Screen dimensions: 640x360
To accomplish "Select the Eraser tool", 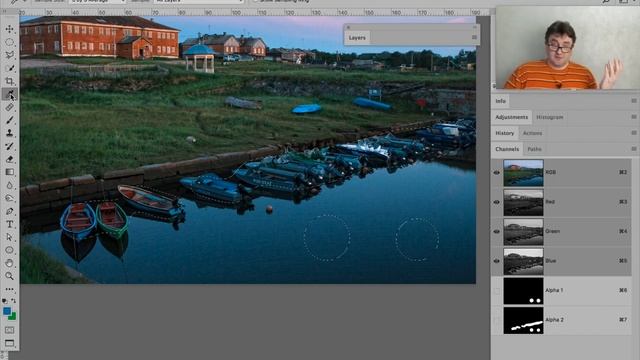I will [9, 159].
